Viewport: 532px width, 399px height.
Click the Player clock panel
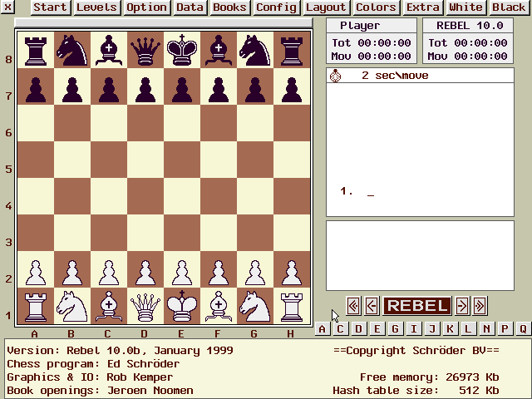(372, 41)
